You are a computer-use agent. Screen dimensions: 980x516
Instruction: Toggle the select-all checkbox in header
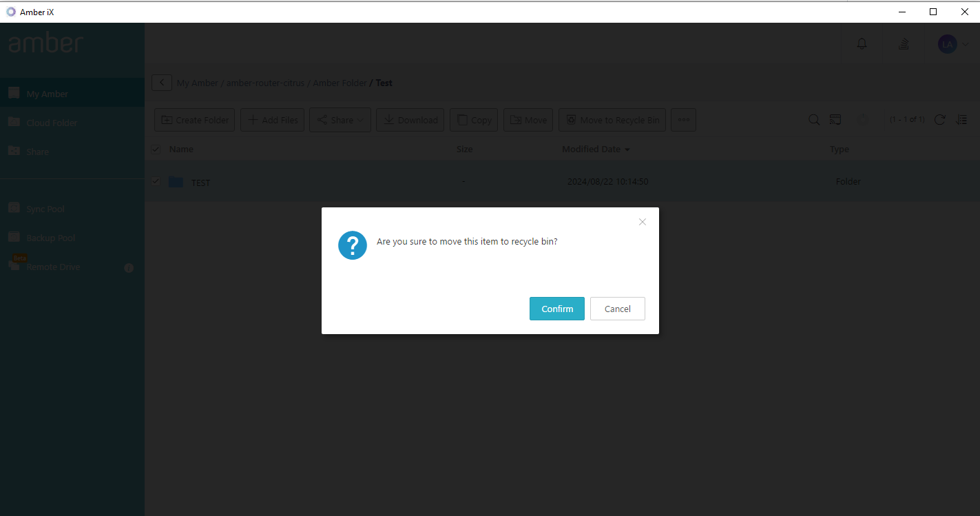pos(156,149)
